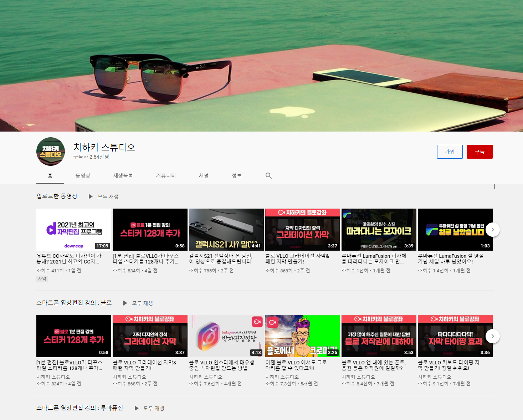Open the 갤럭시S21 video thumbnail
The image size is (523, 420).
click(226, 230)
